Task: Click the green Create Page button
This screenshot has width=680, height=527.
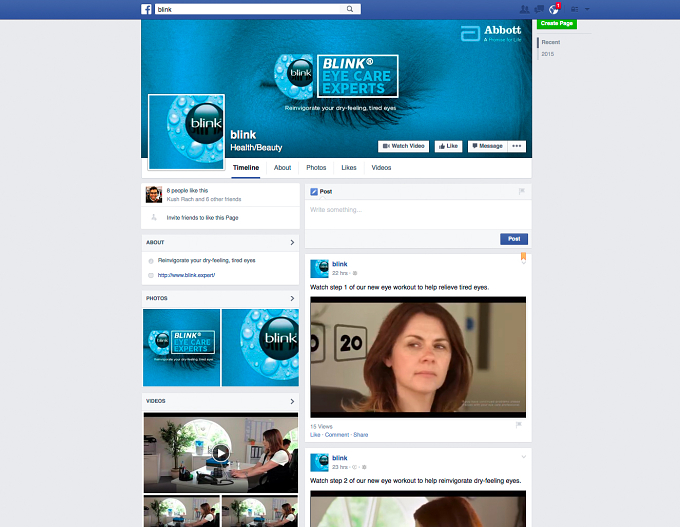Action: coord(557,23)
